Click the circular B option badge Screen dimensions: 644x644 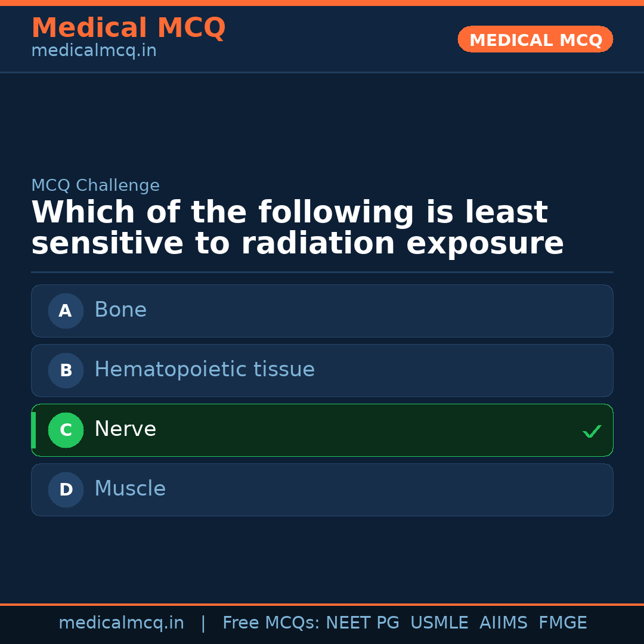65,370
